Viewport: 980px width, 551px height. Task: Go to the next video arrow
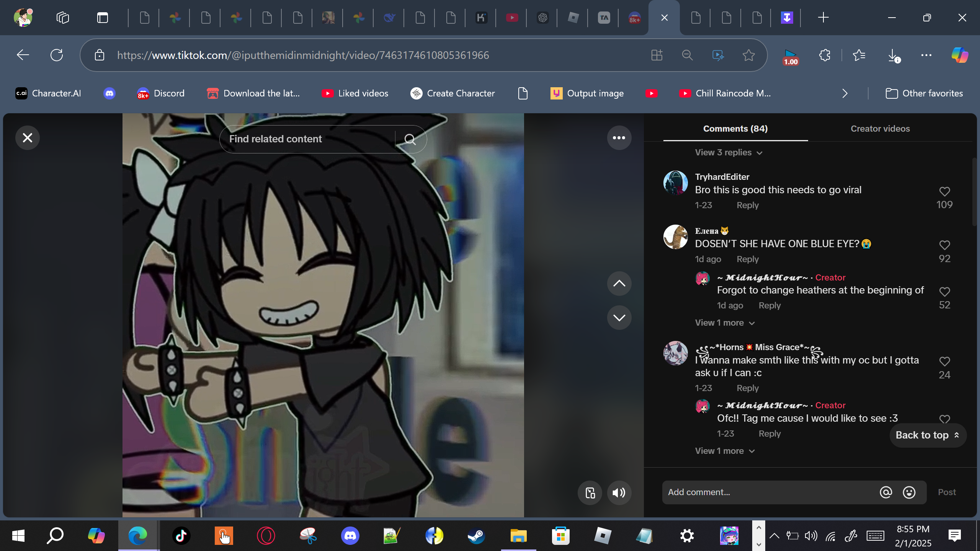[619, 318]
